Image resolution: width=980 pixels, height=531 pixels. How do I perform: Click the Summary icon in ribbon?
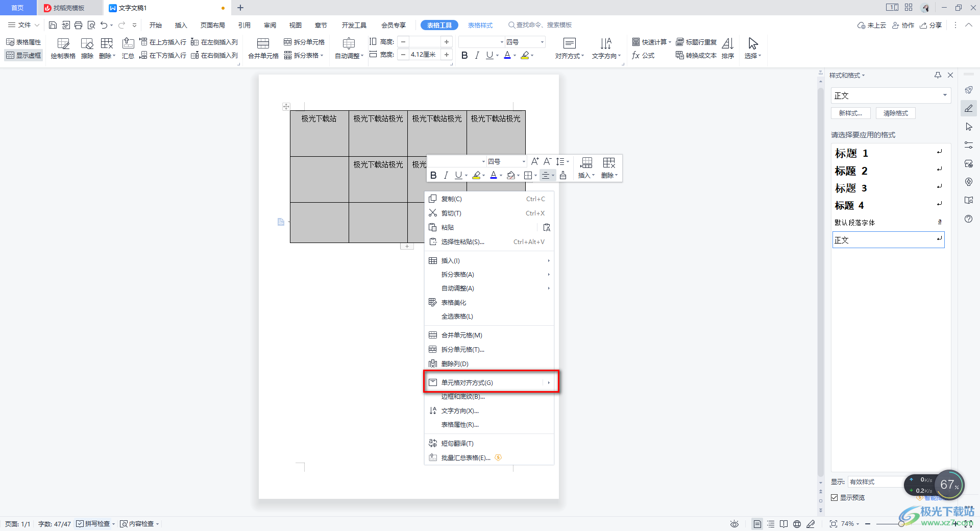128,49
